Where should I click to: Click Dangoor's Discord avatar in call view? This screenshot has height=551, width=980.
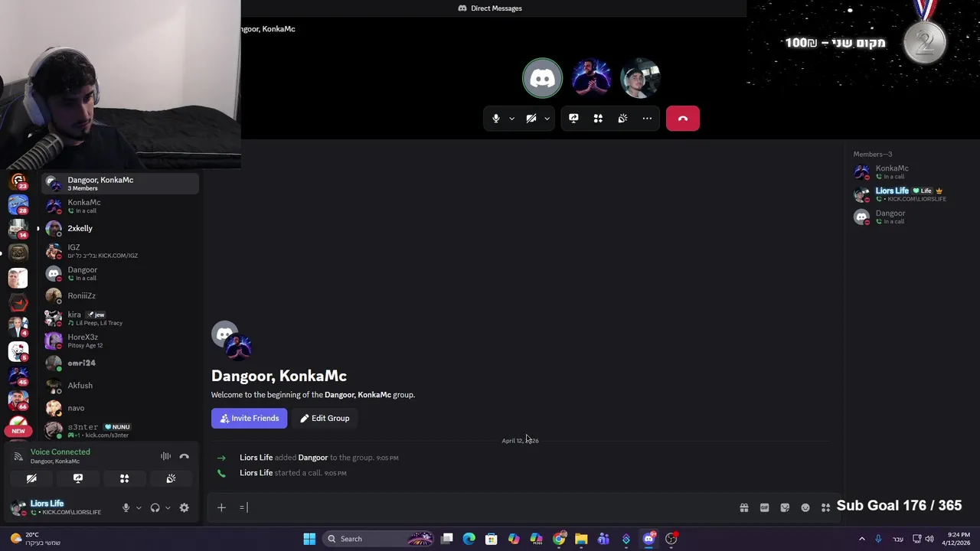(x=542, y=78)
